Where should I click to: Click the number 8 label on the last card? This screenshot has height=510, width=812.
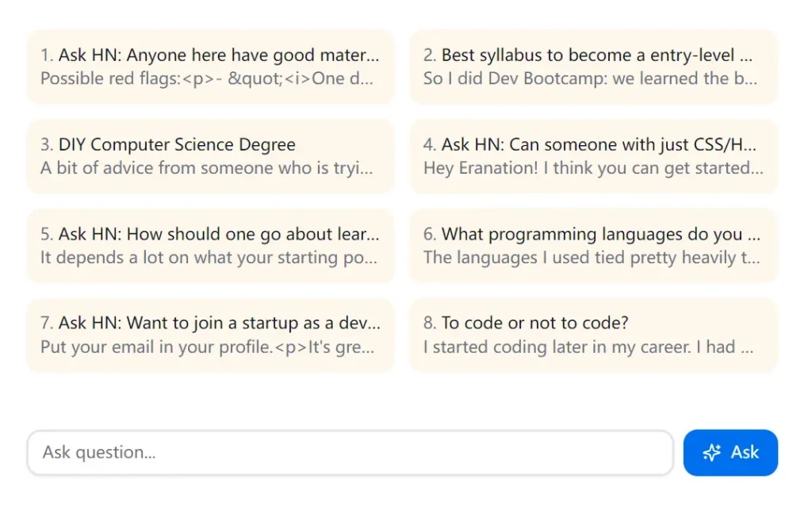pos(430,323)
